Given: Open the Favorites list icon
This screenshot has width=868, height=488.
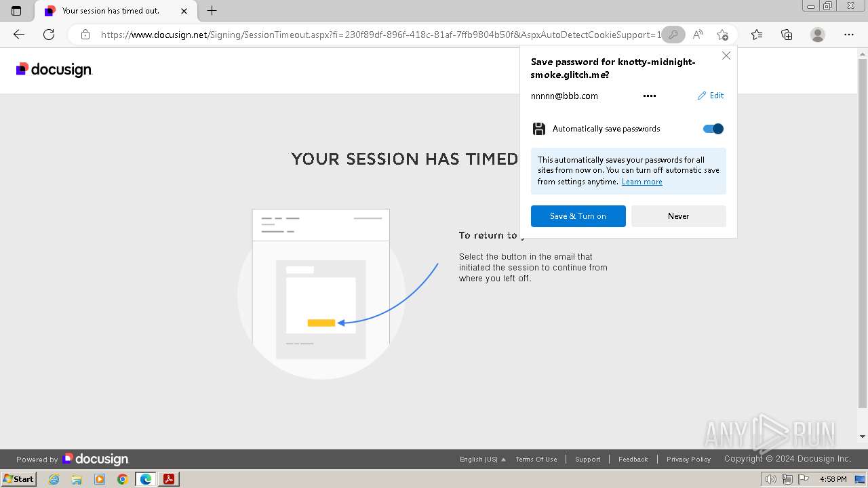Looking at the screenshot, I should point(757,35).
